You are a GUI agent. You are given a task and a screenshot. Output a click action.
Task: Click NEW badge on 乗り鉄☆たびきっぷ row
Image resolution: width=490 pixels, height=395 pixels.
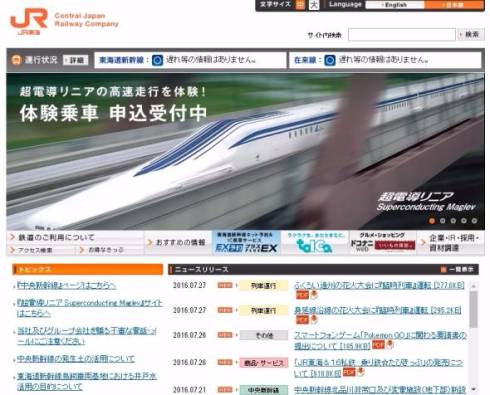[x=225, y=362]
